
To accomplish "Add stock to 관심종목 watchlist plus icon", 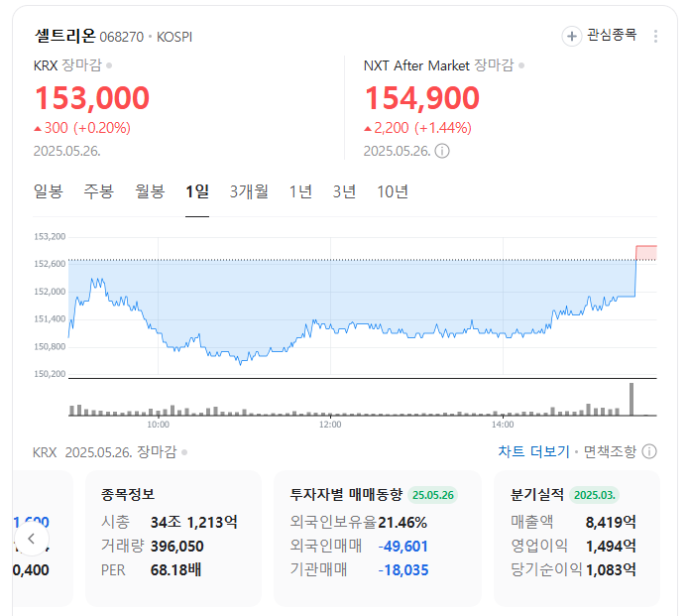I will pyautogui.click(x=572, y=36).
